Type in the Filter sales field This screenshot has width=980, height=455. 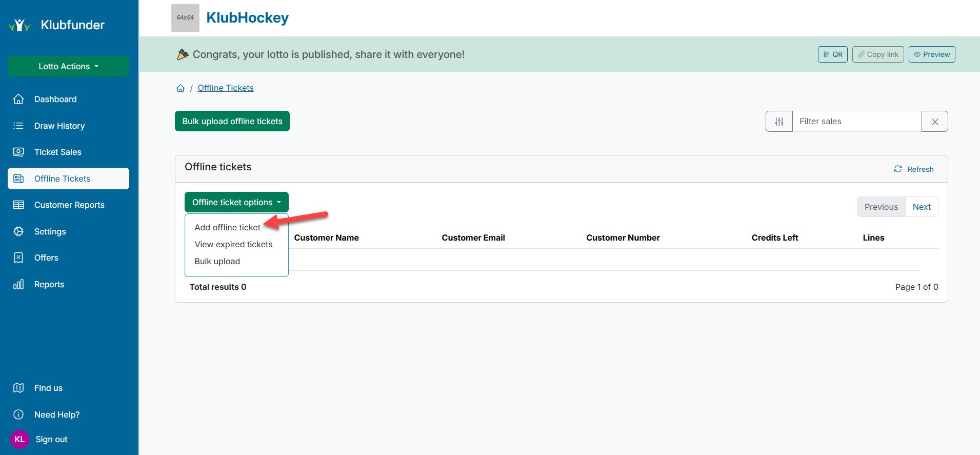[x=856, y=122]
